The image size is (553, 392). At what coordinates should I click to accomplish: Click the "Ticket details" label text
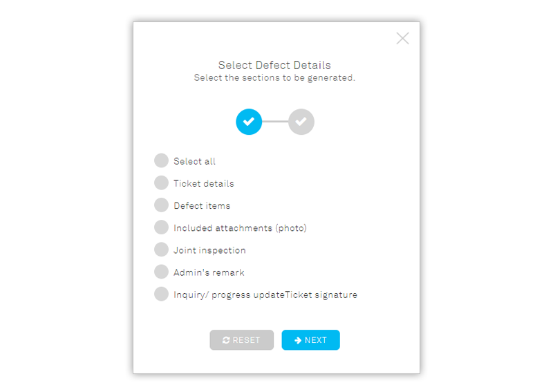point(203,183)
